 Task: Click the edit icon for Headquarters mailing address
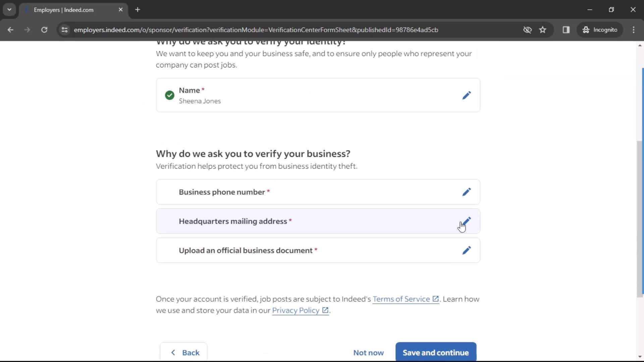(x=466, y=221)
